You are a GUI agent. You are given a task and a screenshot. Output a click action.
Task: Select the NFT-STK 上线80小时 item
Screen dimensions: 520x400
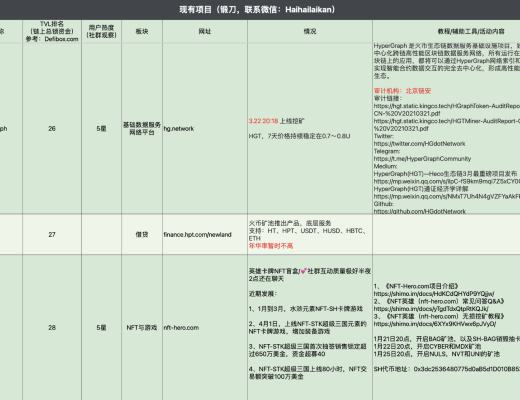308,373
